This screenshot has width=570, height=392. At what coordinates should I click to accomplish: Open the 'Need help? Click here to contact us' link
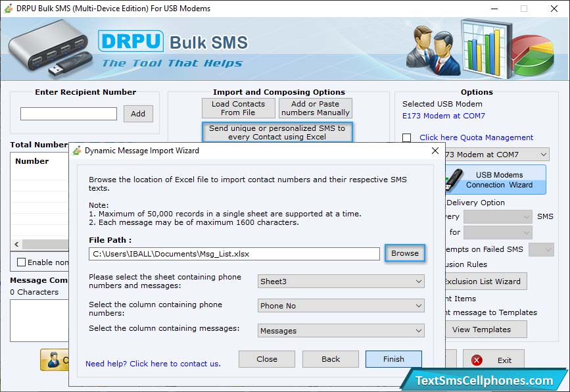(x=153, y=364)
